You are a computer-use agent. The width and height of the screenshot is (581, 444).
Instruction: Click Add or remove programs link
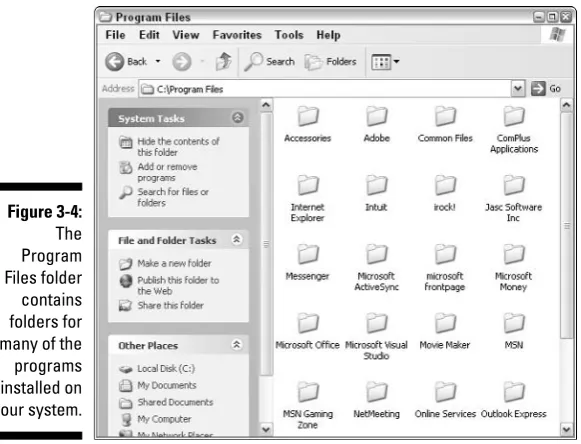pos(167,172)
